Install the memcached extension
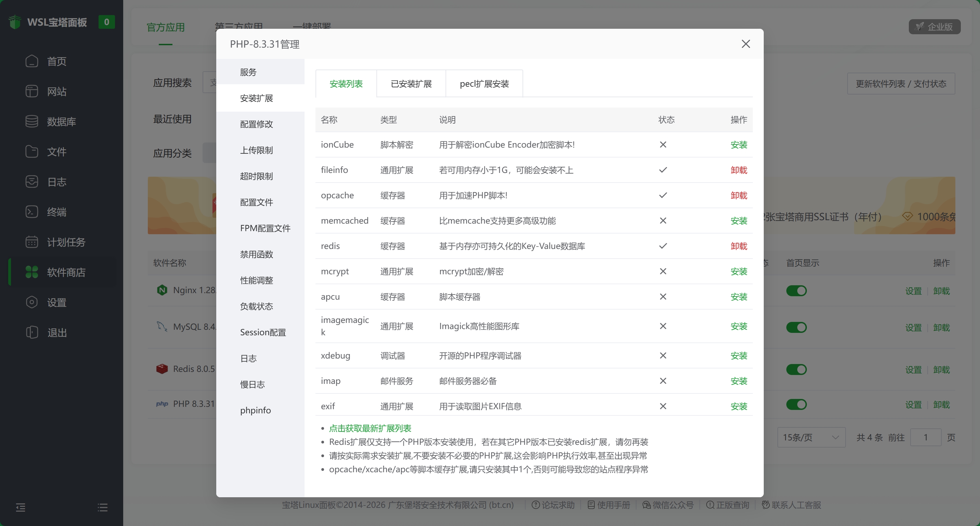 (739, 221)
